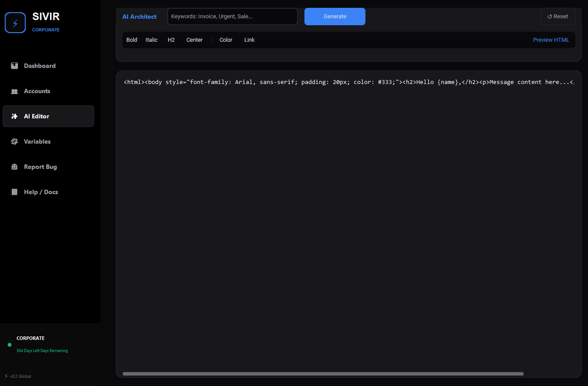Click the Generate button
The height and width of the screenshot is (386, 588).
[335, 17]
